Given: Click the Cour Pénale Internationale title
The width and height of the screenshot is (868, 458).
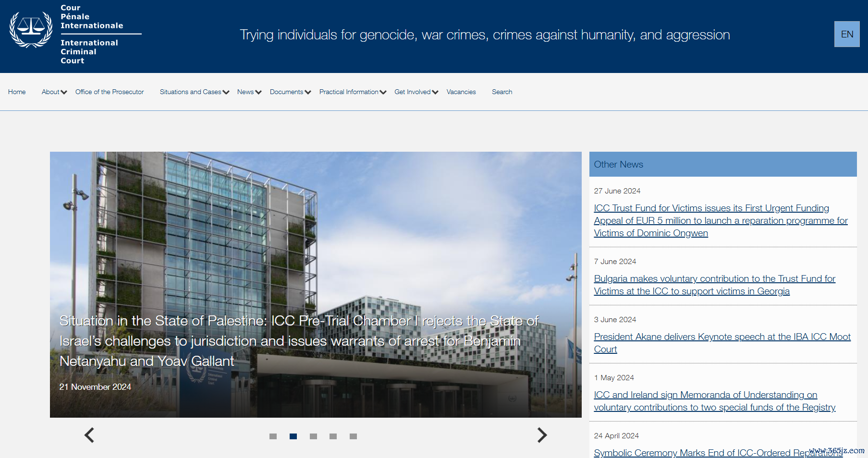Looking at the screenshot, I should point(92,17).
